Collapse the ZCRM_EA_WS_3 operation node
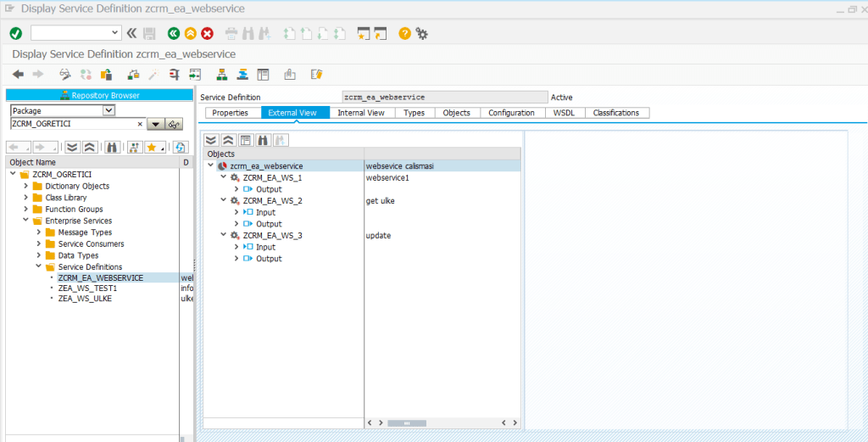This screenshot has height=442, width=868. pyautogui.click(x=224, y=235)
